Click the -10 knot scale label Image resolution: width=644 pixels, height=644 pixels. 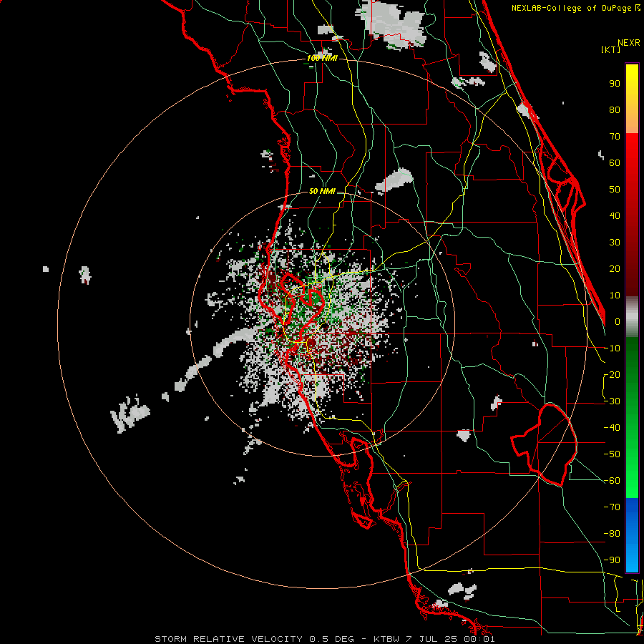[612, 348]
